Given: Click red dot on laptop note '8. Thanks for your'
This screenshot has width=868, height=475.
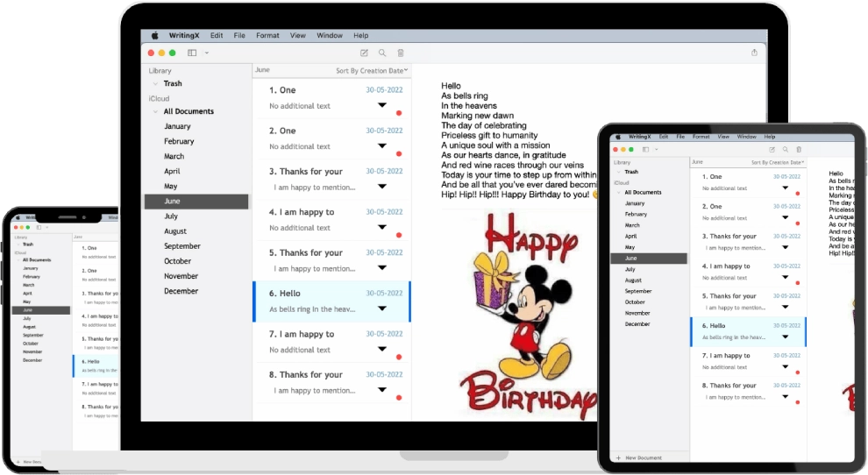Looking at the screenshot, I should (399, 398).
